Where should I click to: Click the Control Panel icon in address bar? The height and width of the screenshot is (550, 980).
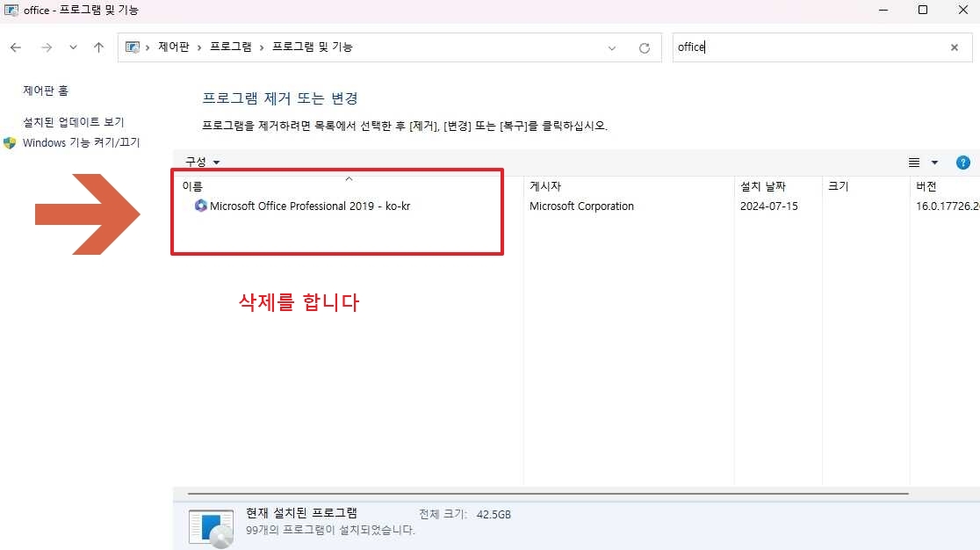tap(133, 47)
